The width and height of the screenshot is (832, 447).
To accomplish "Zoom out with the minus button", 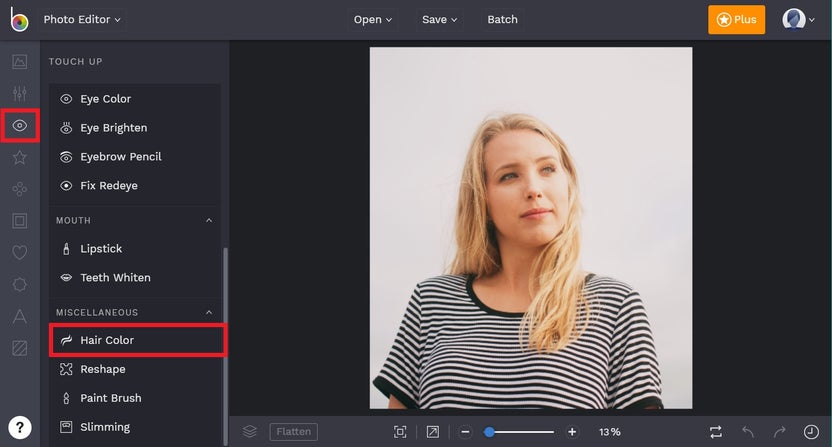I will (x=465, y=432).
